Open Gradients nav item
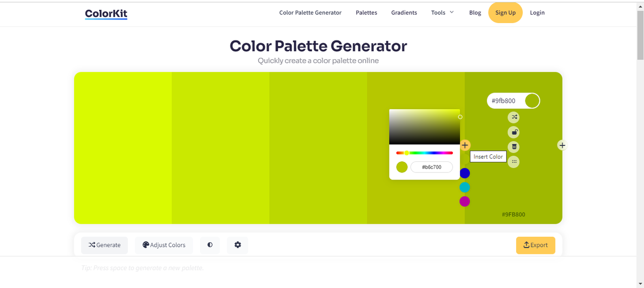 pos(404,13)
